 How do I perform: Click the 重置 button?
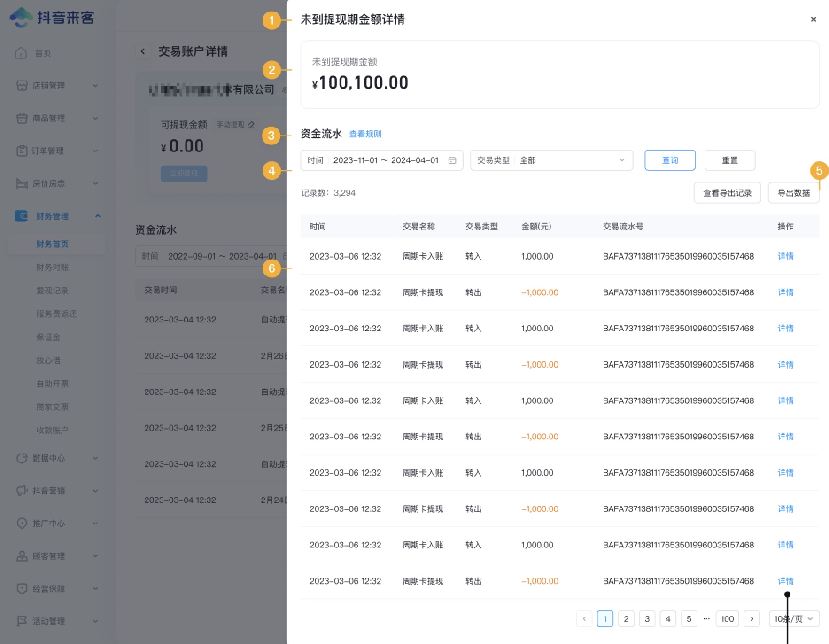click(730, 160)
